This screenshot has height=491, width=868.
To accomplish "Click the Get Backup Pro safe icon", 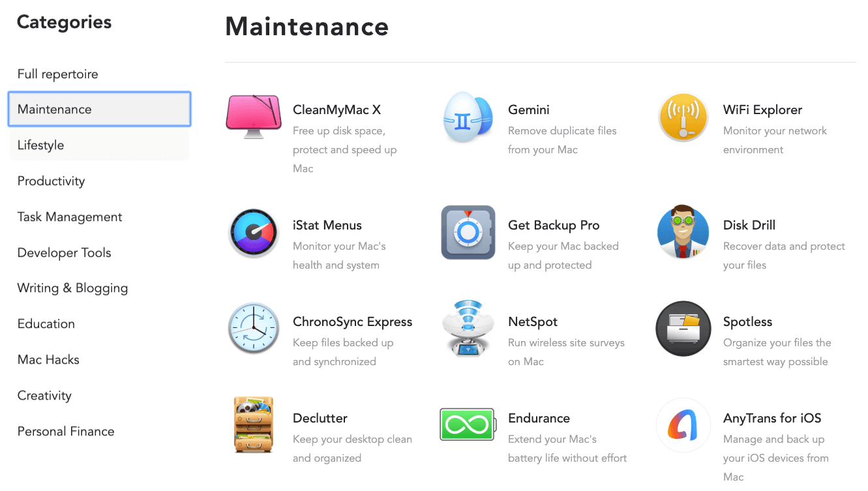I will click(468, 233).
